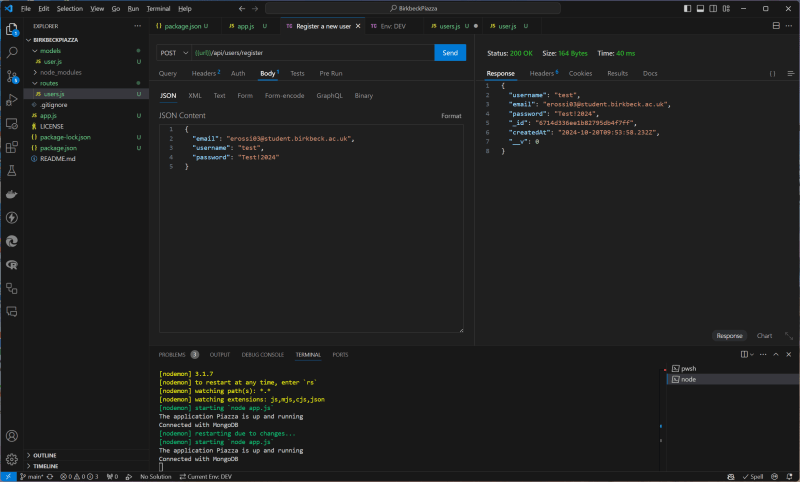Switch response view to Chart
800x482 pixels.
coord(764,336)
